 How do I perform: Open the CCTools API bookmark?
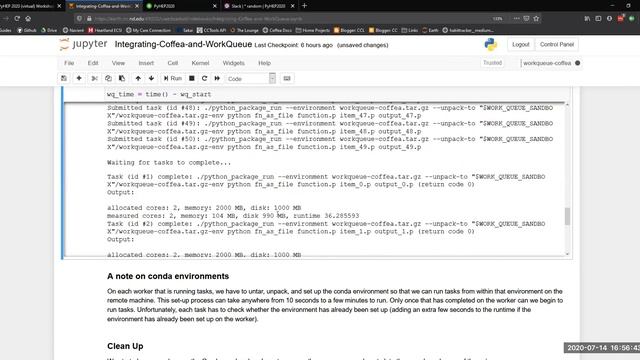211,30
